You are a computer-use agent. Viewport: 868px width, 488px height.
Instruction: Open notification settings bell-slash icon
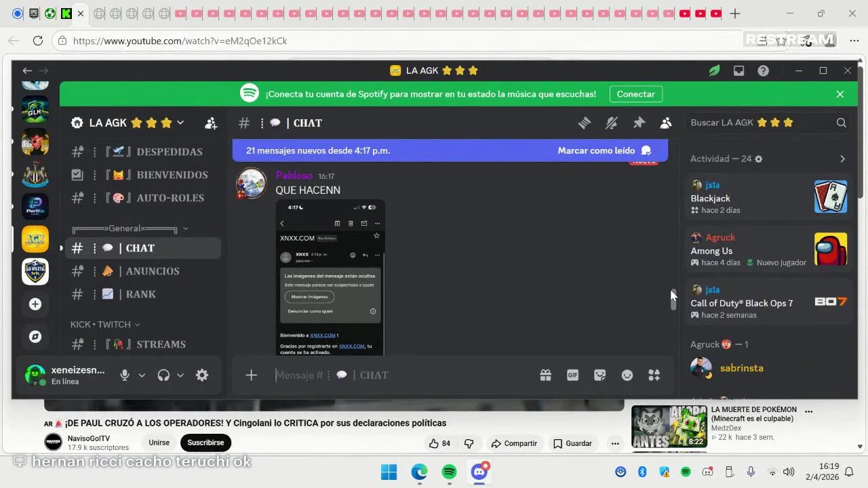(x=612, y=123)
